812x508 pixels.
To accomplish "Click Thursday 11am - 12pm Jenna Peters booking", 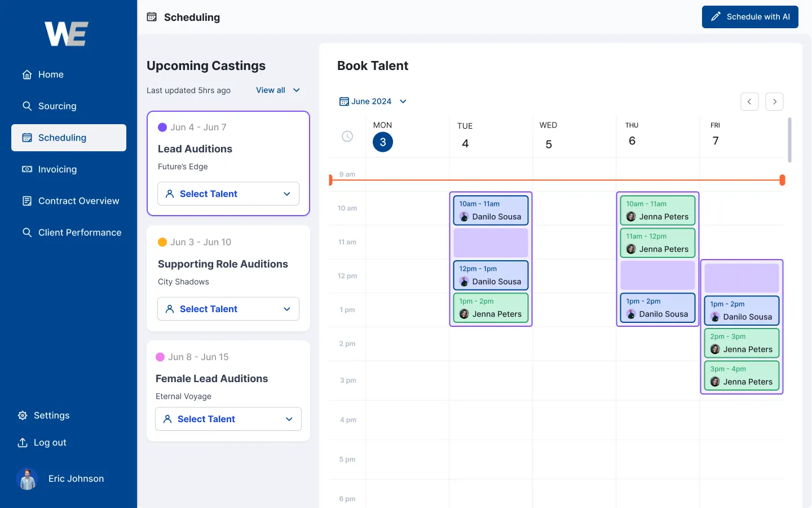I will point(657,243).
